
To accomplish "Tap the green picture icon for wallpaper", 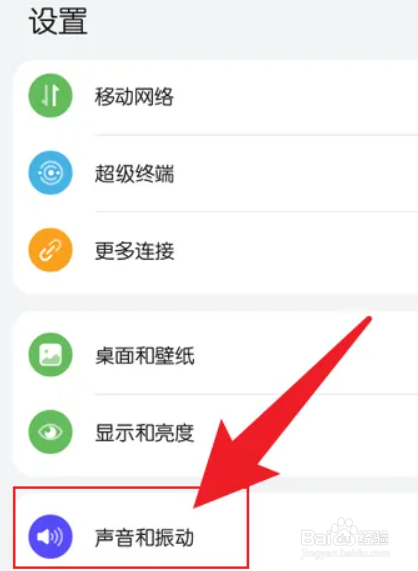I will point(50,354).
